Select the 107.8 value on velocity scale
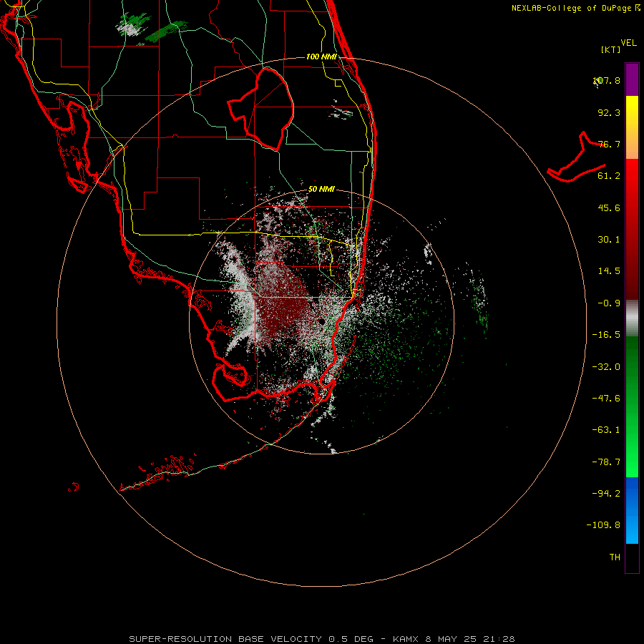Viewport: 644px width, 644px height. (607, 80)
